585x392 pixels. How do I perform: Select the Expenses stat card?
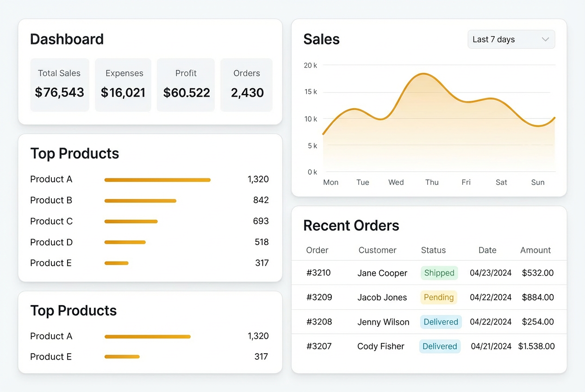(x=123, y=85)
